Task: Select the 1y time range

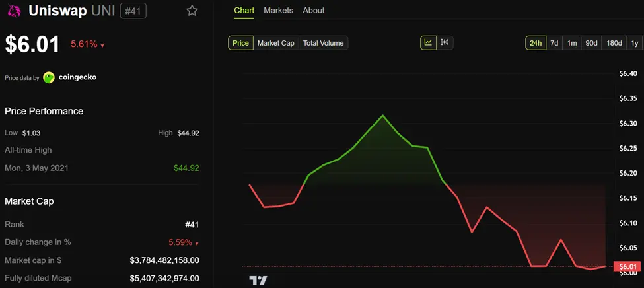Action: point(635,43)
